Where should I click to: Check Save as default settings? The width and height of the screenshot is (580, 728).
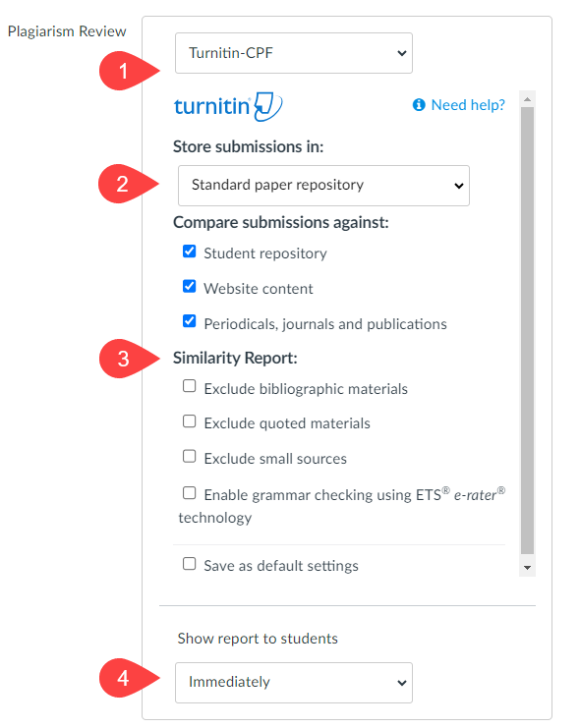pyautogui.click(x=189, y=564)
